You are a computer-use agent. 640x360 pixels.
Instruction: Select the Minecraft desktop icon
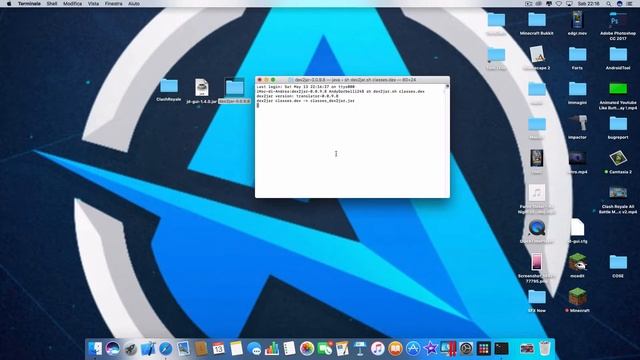pos(577,300)
